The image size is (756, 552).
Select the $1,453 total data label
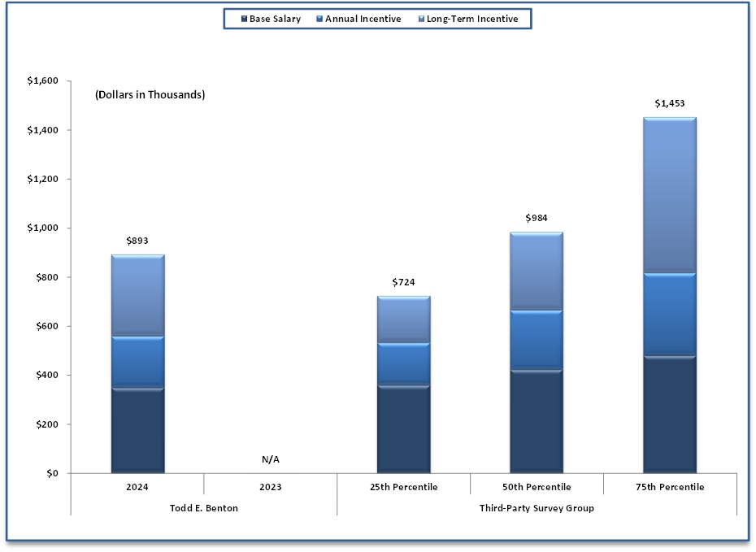[670, 104]
